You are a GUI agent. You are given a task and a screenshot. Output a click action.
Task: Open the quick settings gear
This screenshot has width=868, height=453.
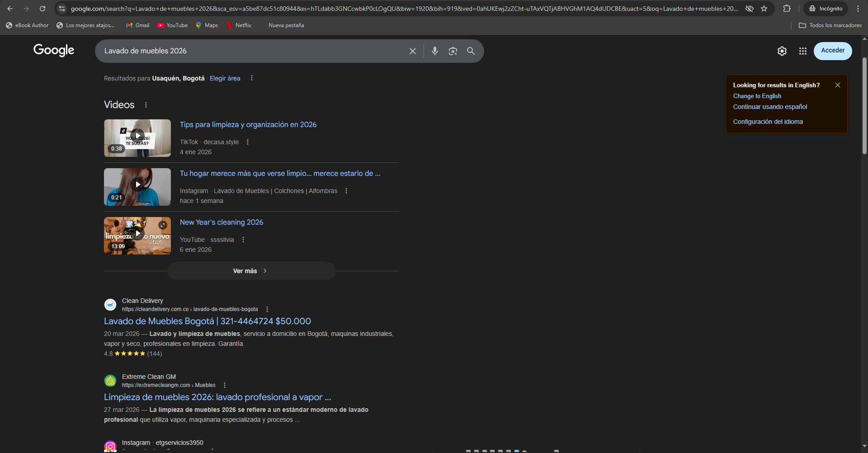coord(782,51)
